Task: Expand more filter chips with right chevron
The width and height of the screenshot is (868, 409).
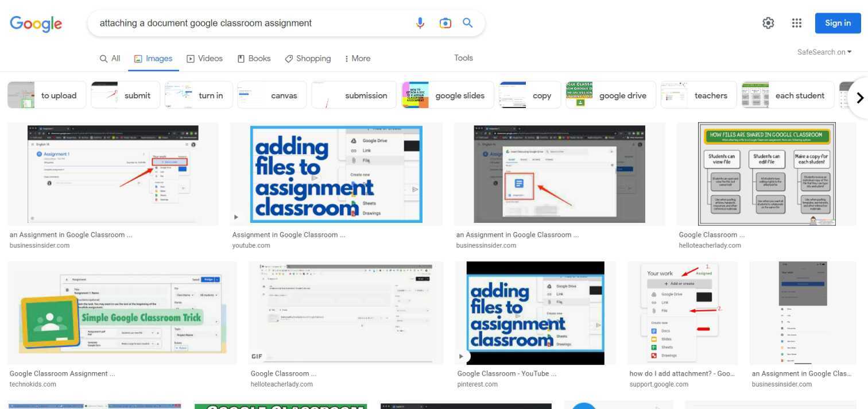Action: pos(859,98)
